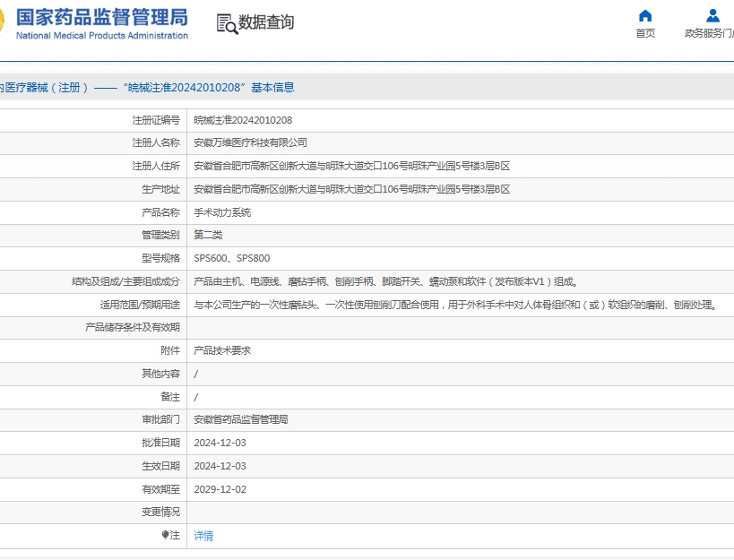Select the registration number value 皖械注准20242010208
This screenshot has width=734, height=560.
(x=243, y=120)
